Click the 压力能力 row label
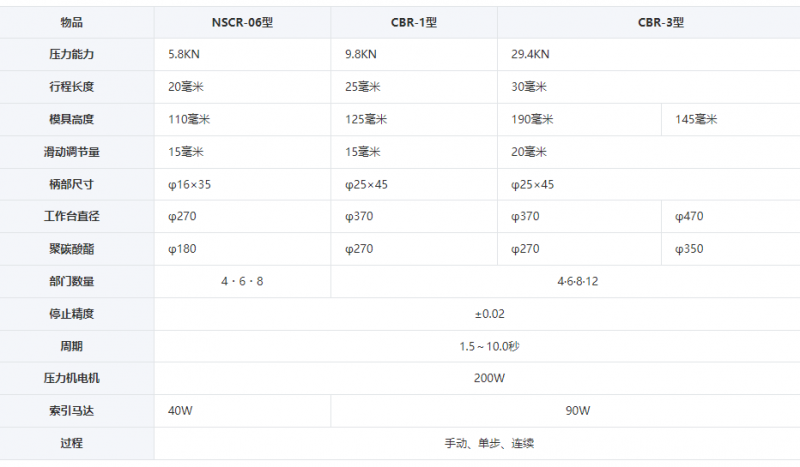800x467 pixels. 71,54
